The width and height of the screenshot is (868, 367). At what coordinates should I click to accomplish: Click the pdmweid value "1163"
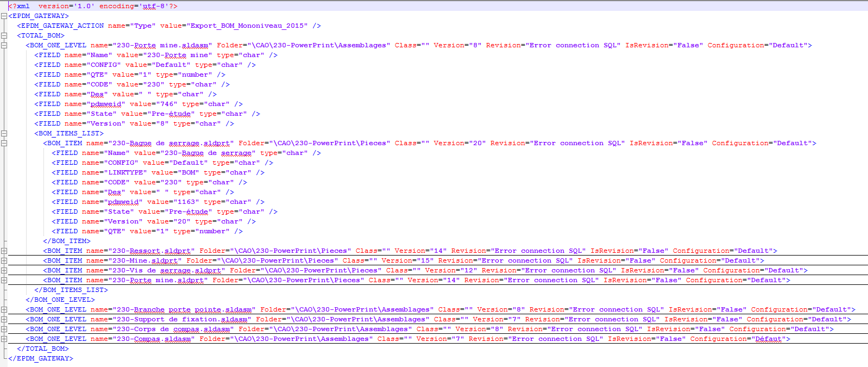pos(173,202)
